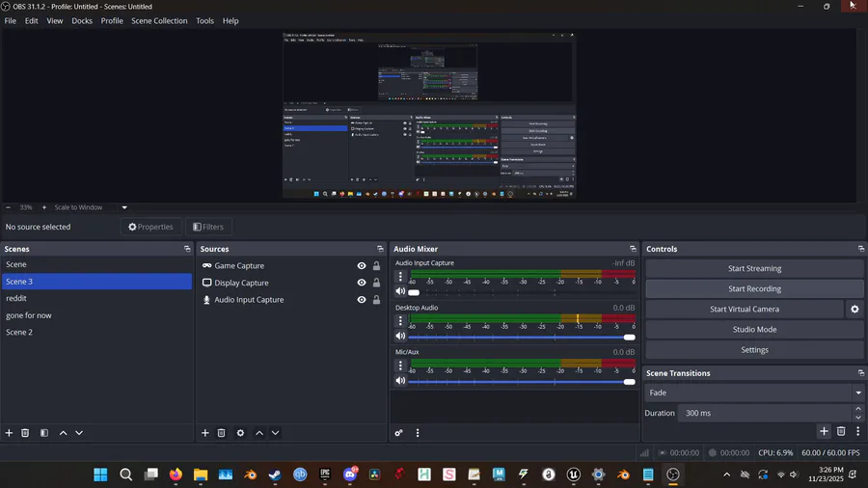The width and height of the screenshot is (868, 488).
Task: Remove selected source with trash icon
Action: click(221, 433)
